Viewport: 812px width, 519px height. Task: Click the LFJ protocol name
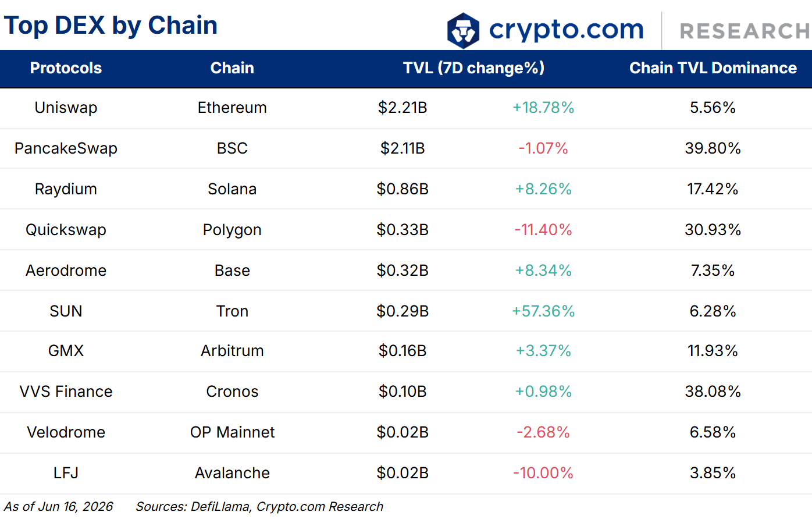66,473
